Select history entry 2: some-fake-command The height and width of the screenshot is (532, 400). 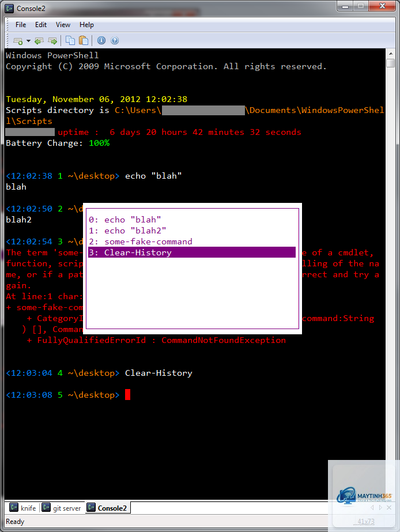tap(192, 242)
